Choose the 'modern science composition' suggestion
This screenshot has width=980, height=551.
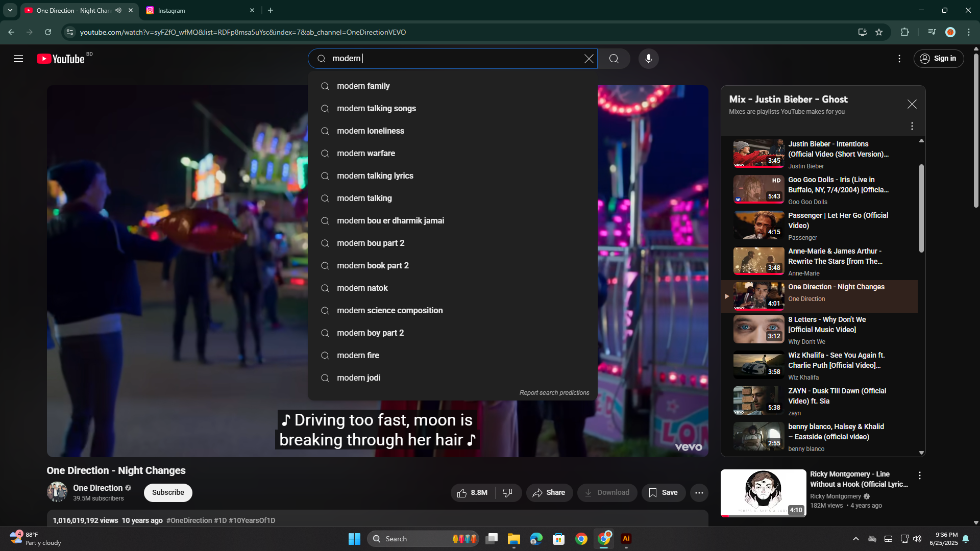tap(452, 310)
